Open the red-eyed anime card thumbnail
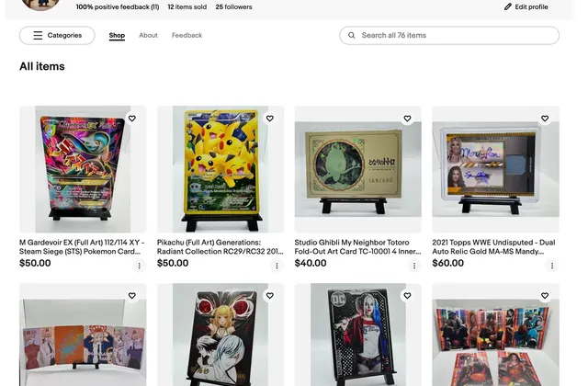The image size is (588, 386). pos(220,335)
